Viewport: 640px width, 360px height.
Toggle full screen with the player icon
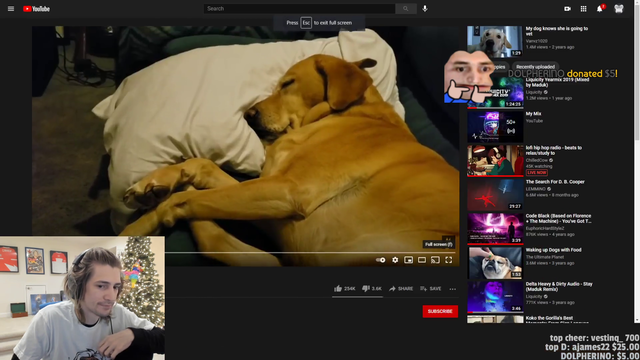point(449,260)
